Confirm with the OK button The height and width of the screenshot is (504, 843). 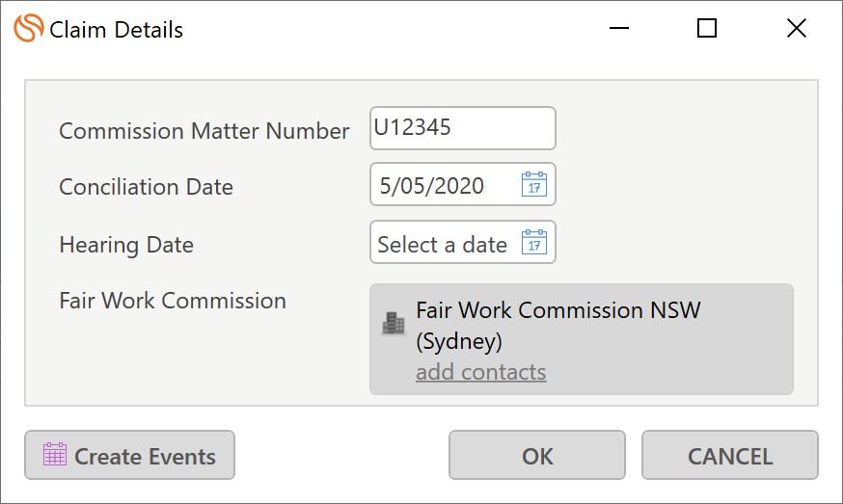click(537, 455)
